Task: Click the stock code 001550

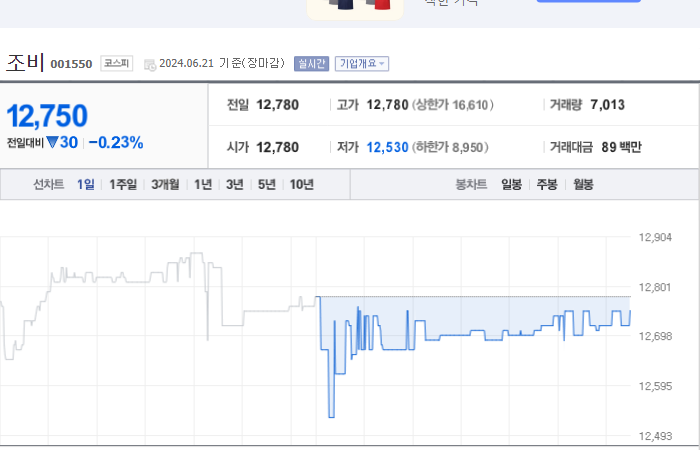Action: [71, 64]
